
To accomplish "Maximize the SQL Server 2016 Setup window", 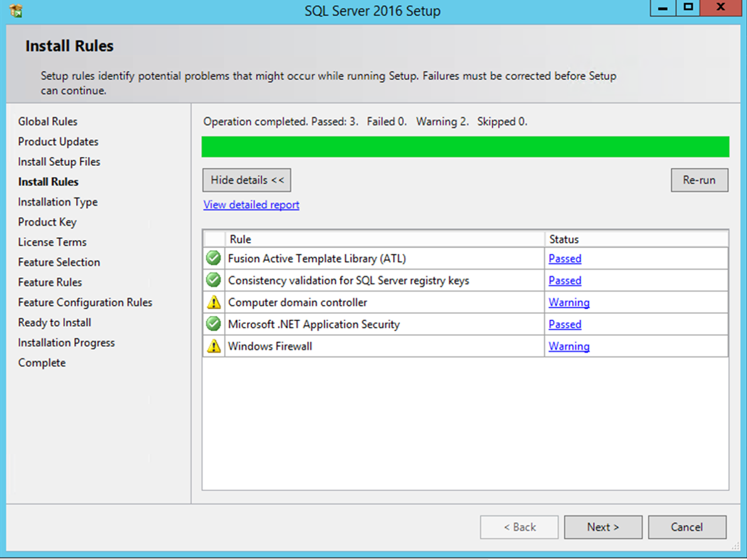I will point(689,8).
